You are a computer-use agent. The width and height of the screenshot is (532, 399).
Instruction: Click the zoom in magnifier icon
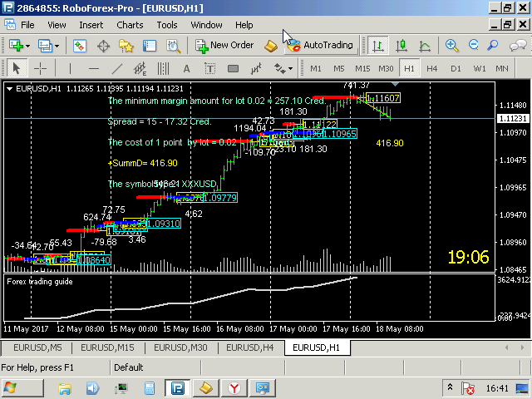451,45
